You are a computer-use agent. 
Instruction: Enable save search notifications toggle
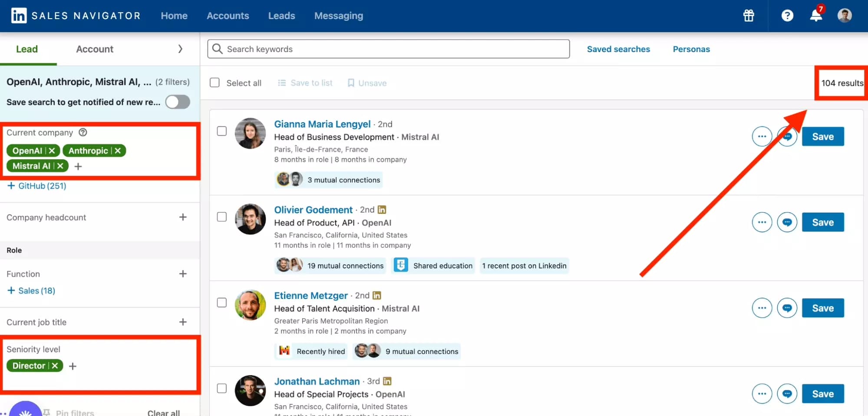(178, 102)
